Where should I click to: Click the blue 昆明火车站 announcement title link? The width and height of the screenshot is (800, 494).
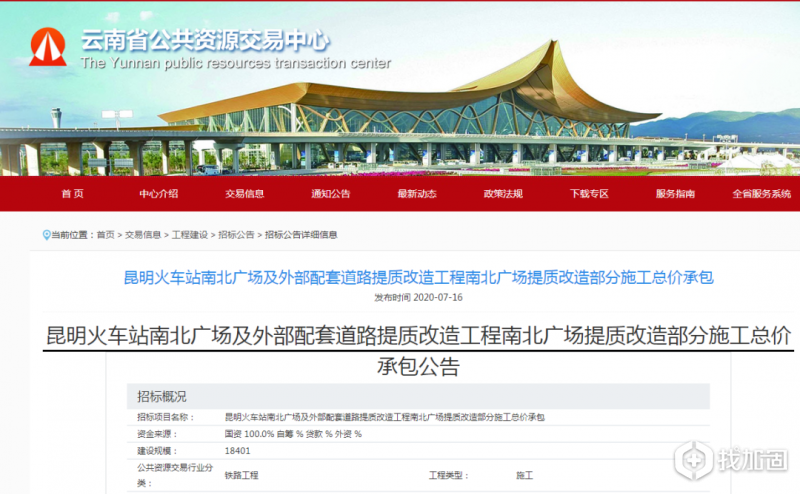coord(418,277)
